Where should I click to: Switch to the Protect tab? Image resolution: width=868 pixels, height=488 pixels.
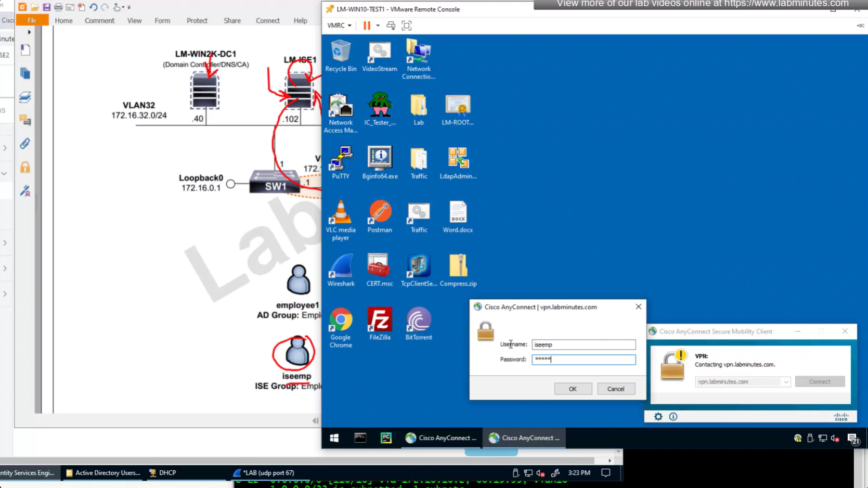[x=197, y=21]
